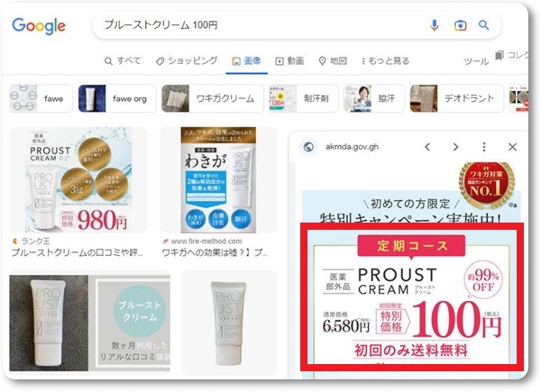Switch to the 地図 tab
The image size is (541, 392).
pyautogui.click(x=333, y=61)
